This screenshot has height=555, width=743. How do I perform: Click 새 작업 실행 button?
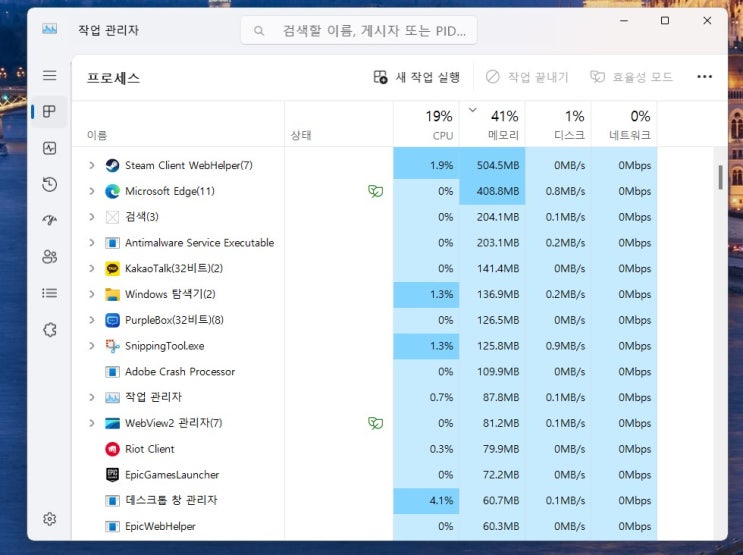(417, 77)
